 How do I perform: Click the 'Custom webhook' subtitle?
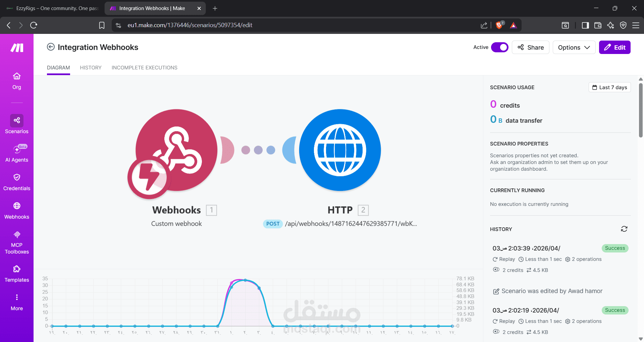tap(176, 224)
